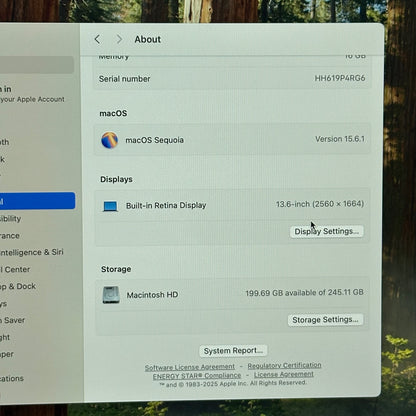Open the Software License Agreement link
This screenshot has width=416, height=416.
coord(190,367)
